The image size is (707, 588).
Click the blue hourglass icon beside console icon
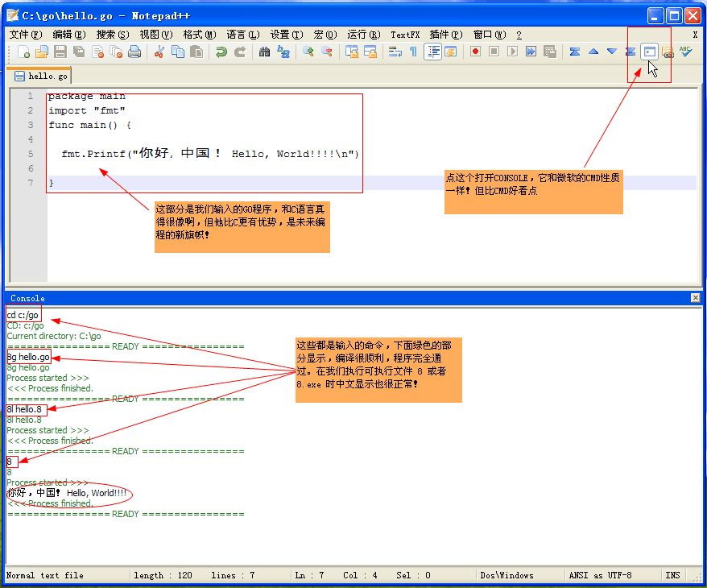tap(631, 52)
